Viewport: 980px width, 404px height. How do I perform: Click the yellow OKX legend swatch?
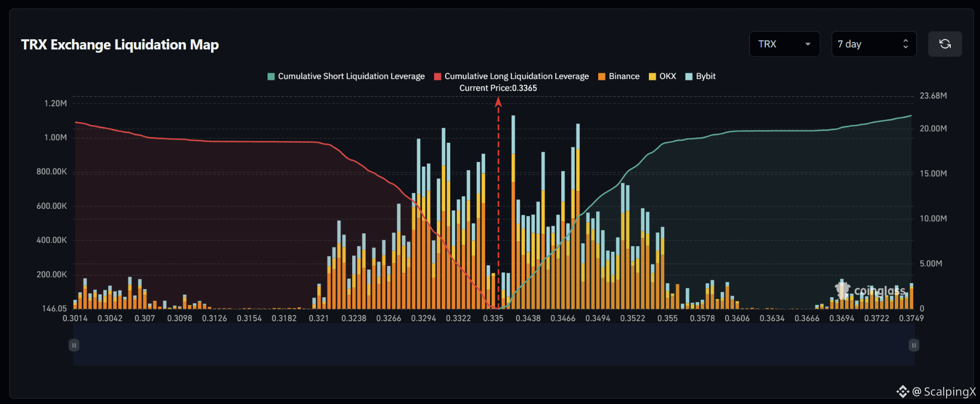(x=652, y=77)
